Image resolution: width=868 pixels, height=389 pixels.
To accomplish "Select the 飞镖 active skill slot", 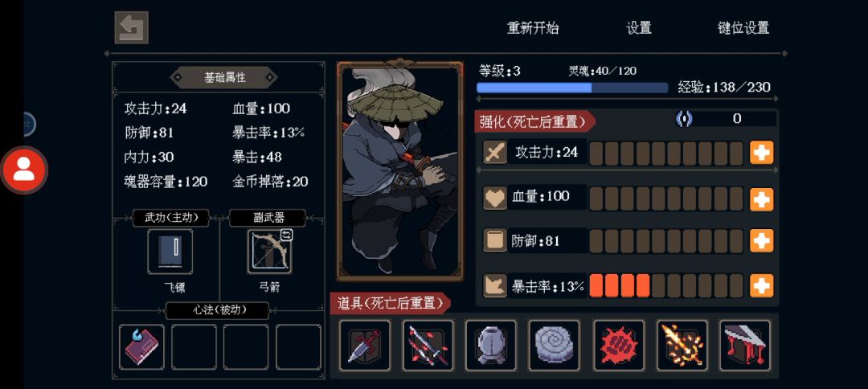I will pos(170,252).
